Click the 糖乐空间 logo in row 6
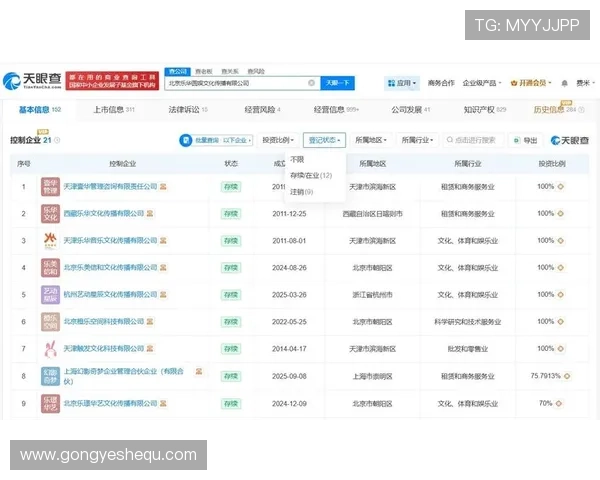 click(51, 322)
